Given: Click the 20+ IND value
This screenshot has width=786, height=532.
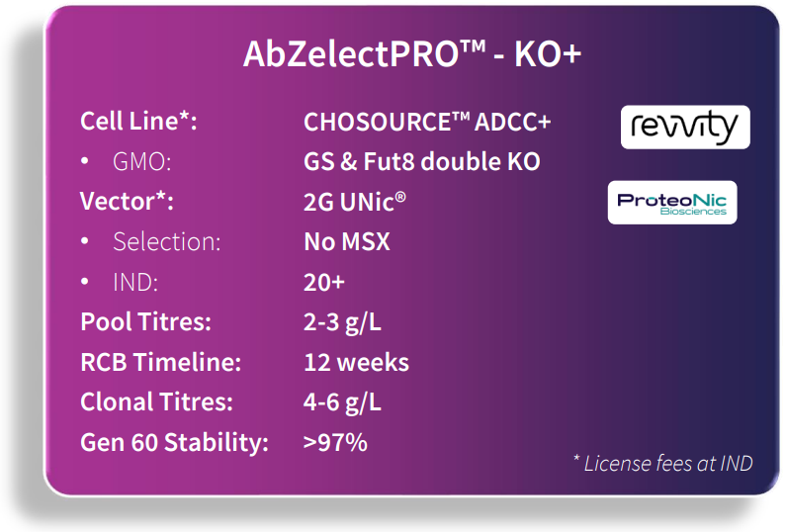Looking at the screenshot, I should [x=324, y=282].
